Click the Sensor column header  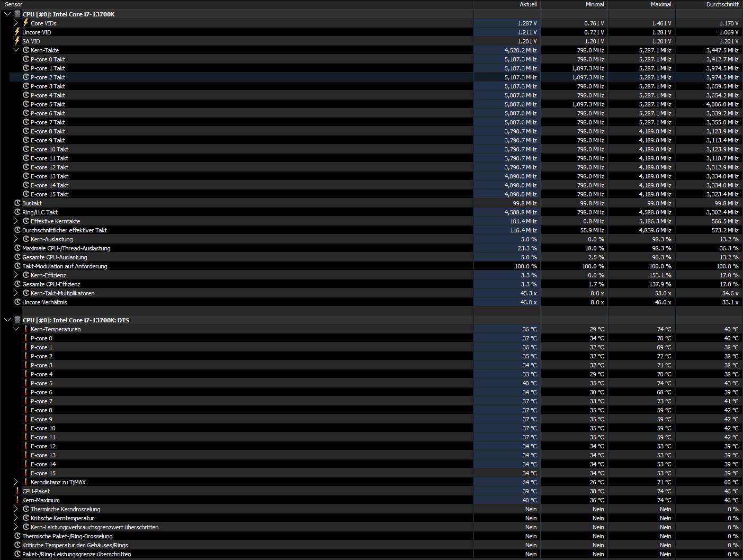pos(237,4)
